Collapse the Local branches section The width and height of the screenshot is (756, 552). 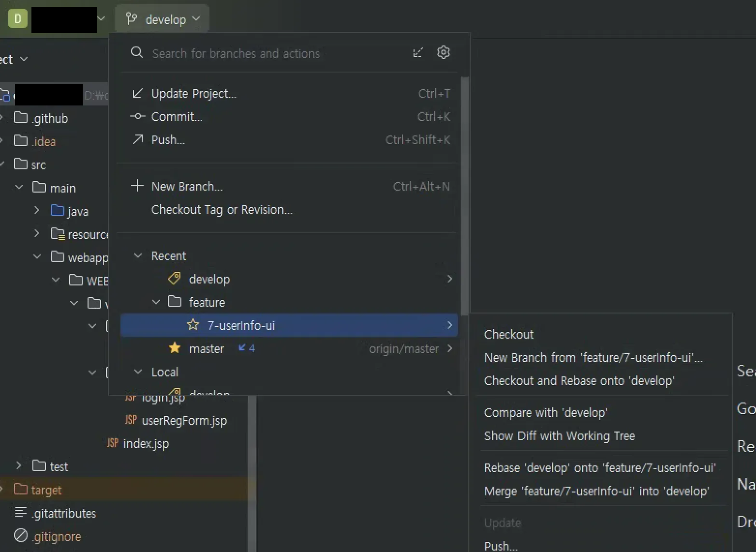(138, 372)
